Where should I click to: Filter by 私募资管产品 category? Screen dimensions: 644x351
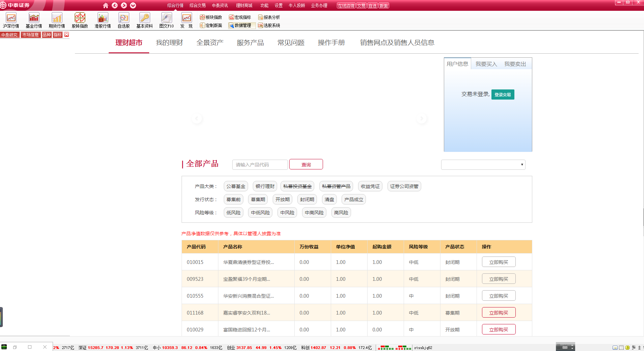tap(336, 186)
